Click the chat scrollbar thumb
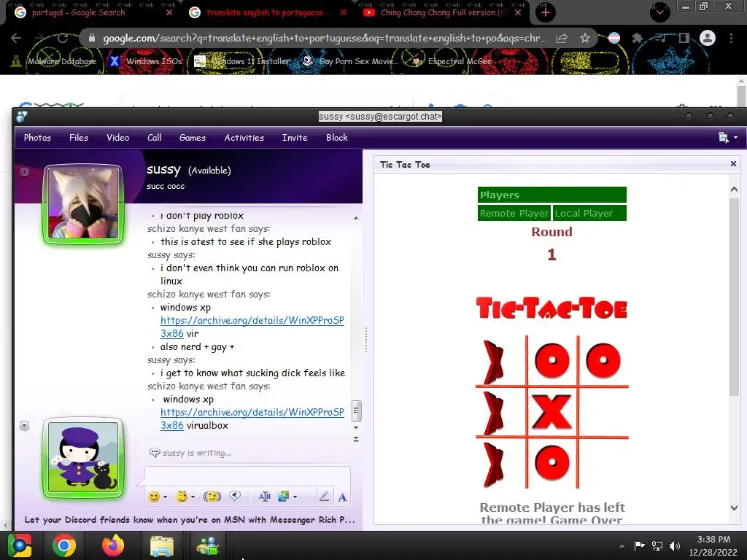Screen dimensions: 747x560 [x=356, y=411]
